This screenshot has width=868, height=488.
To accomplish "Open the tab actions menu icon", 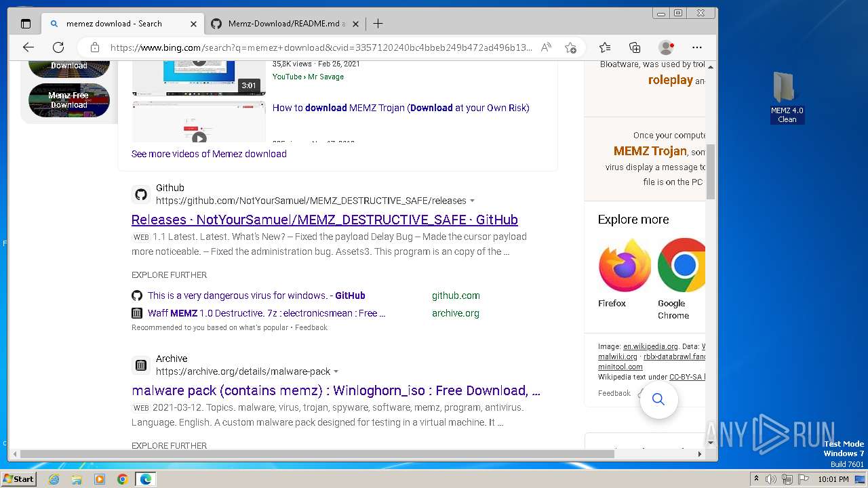I will point(26,24).
